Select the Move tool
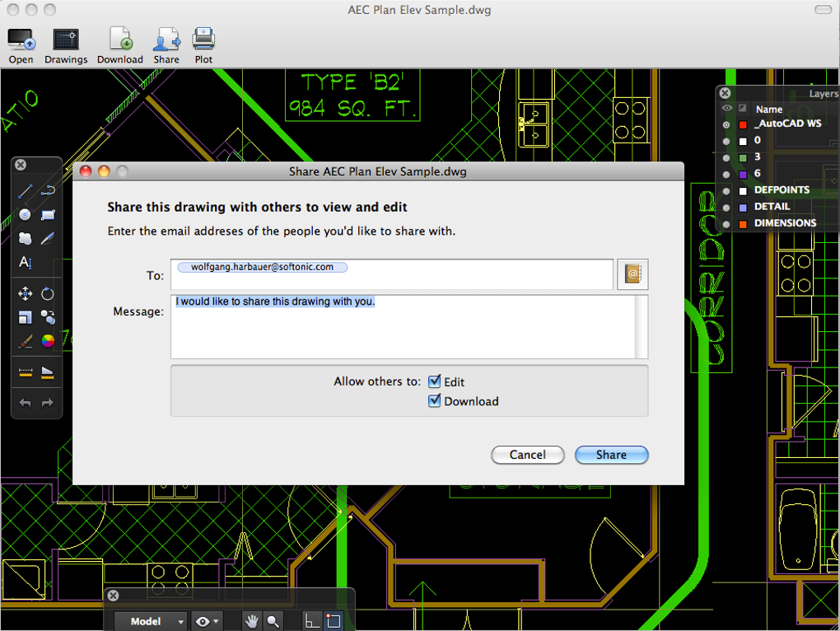 tap(25, 293)
